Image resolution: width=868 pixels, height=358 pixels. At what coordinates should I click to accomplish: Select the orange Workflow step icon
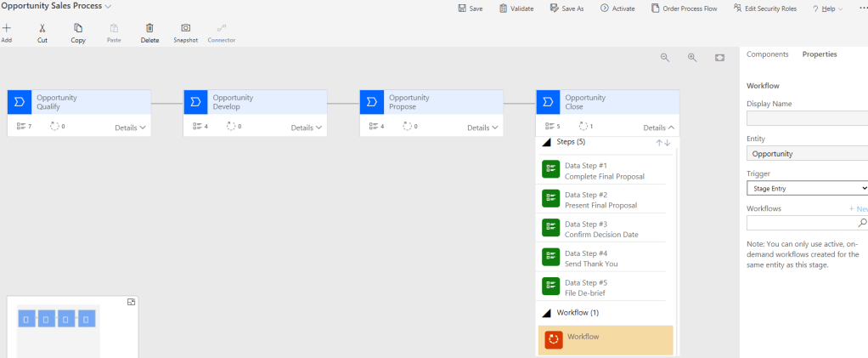point(553,339)
